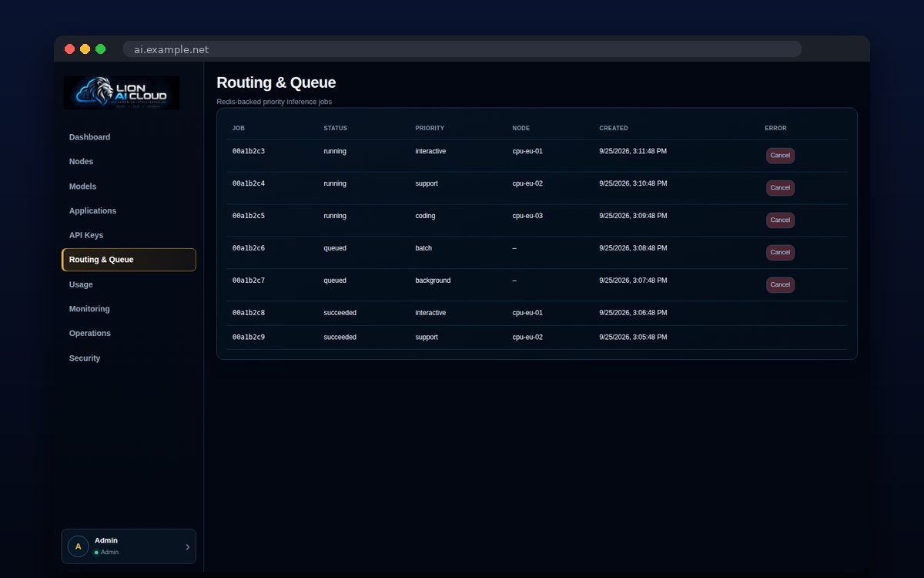Cancel queued job 00a1b2c6
Viewport: 924px width, 578px height.
click(780, 253)
